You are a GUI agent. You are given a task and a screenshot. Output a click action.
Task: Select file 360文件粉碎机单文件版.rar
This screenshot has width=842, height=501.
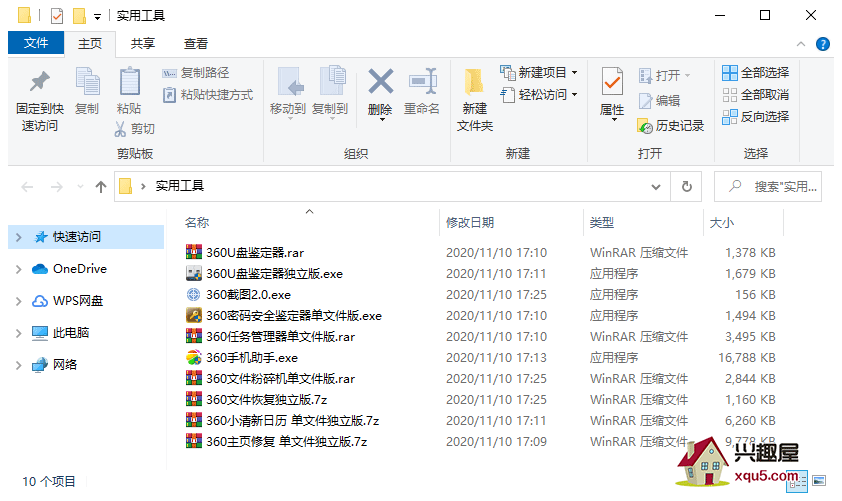click(281, 378)
